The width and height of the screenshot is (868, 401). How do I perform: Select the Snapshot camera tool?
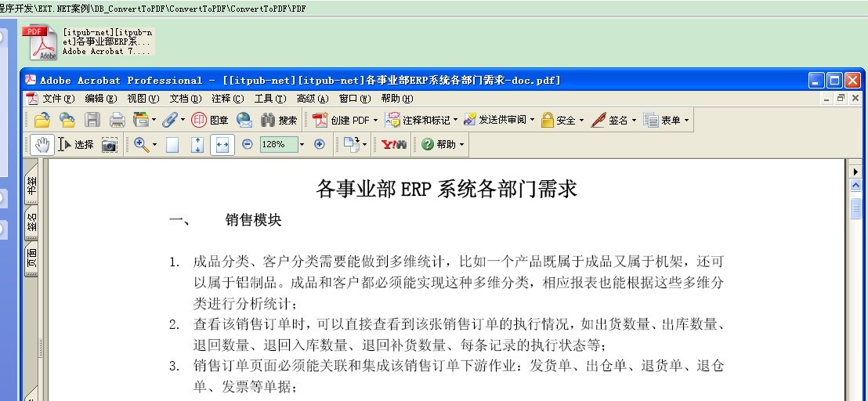coord(110,145)
